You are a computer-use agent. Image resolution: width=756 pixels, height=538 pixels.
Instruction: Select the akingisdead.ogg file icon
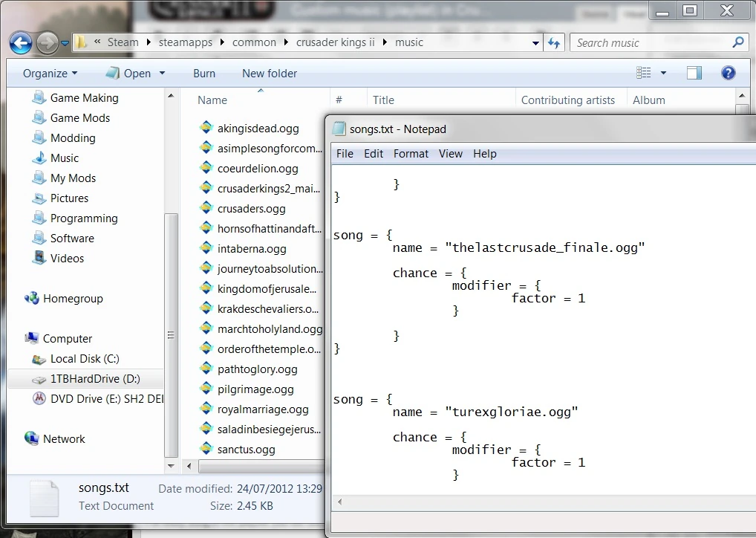pyautogui.click(x=206, y=128)
